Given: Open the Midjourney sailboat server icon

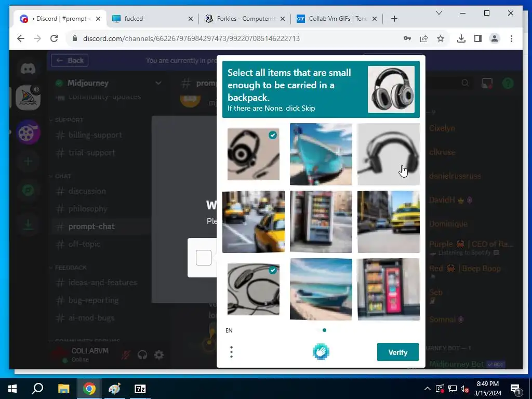Looking at the screenshot, I should tap(28, 98).
